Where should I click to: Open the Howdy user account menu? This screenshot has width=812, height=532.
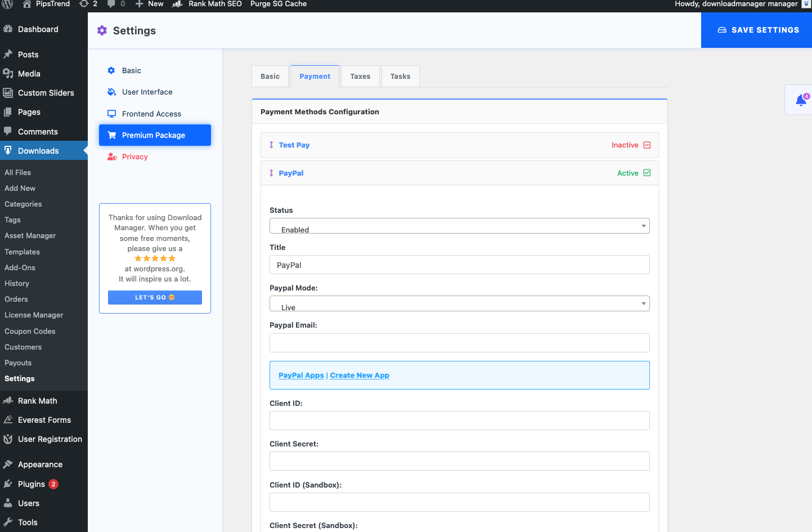click(742, 4)
